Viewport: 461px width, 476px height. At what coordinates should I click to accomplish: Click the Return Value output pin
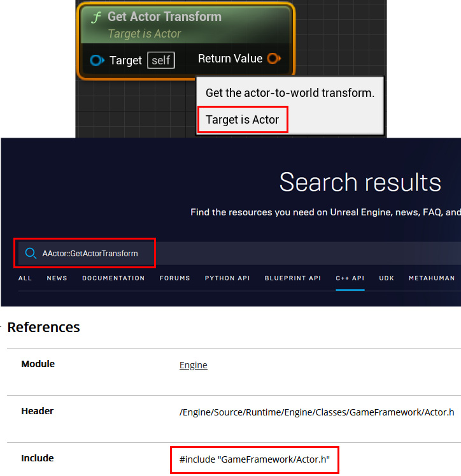tap(274, 58)
